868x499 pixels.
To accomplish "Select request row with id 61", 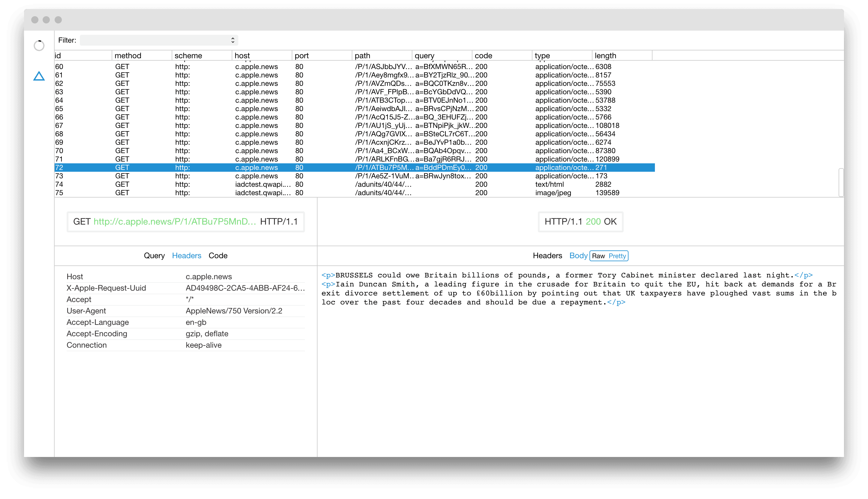I will point(354,75).
